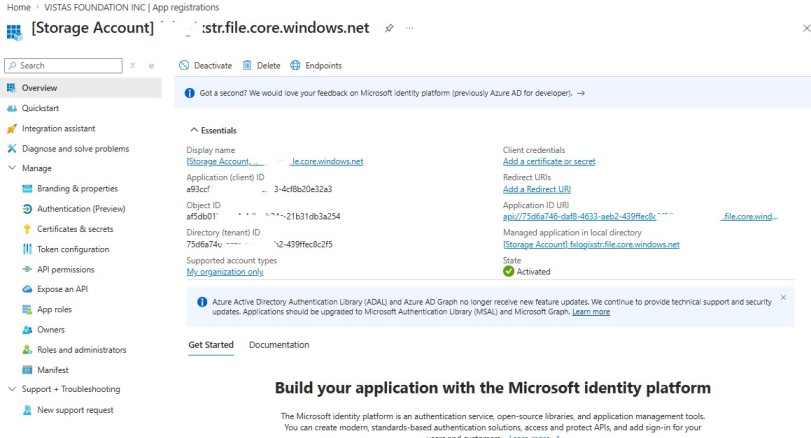Click the Owners people icon
The height and width of the screenshot is (438, 811).
tap(27, 329)
